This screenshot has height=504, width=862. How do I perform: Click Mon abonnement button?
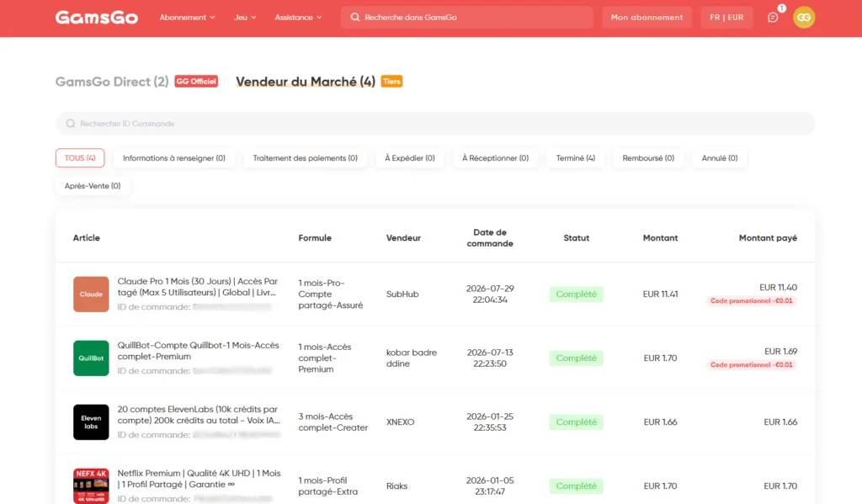click(646, 18)
